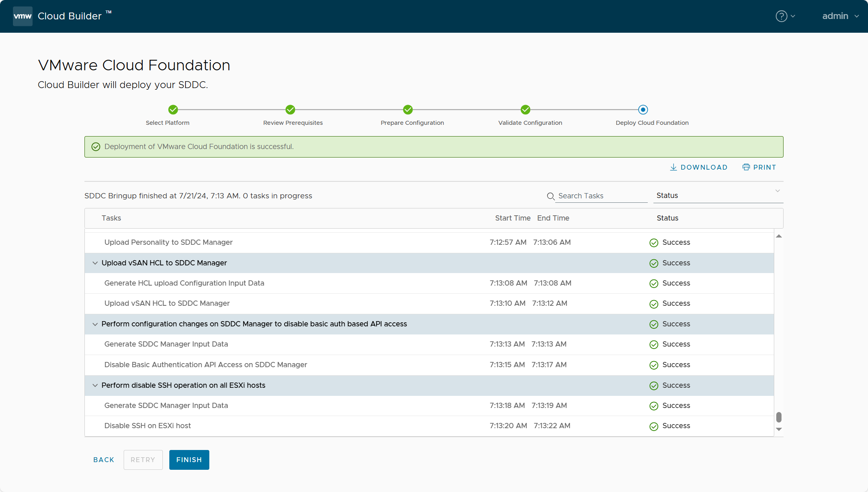868x492 pixels.
Task: Click success icon for Upload Personality row
Action: point(654,243)
